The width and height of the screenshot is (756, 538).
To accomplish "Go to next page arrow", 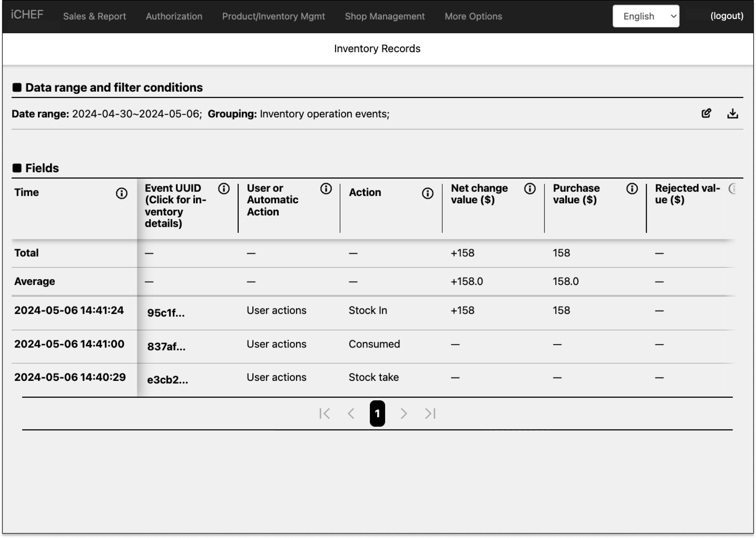I will point(404,414).
